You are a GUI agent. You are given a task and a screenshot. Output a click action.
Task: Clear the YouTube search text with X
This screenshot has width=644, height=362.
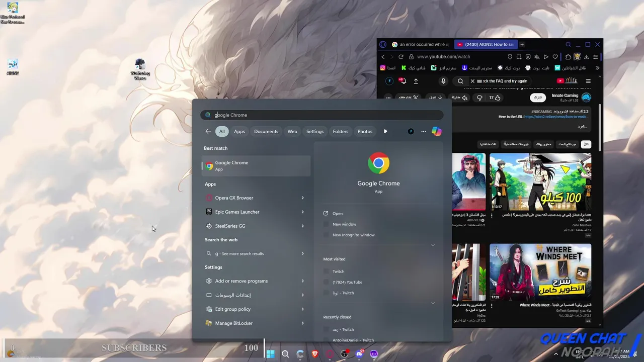coord(472,81)
